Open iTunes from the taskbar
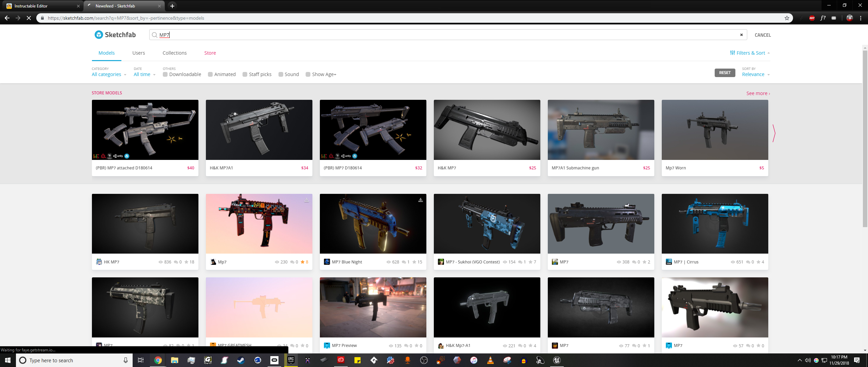Viewport: 868px width, 367px height. coord(474,360)
